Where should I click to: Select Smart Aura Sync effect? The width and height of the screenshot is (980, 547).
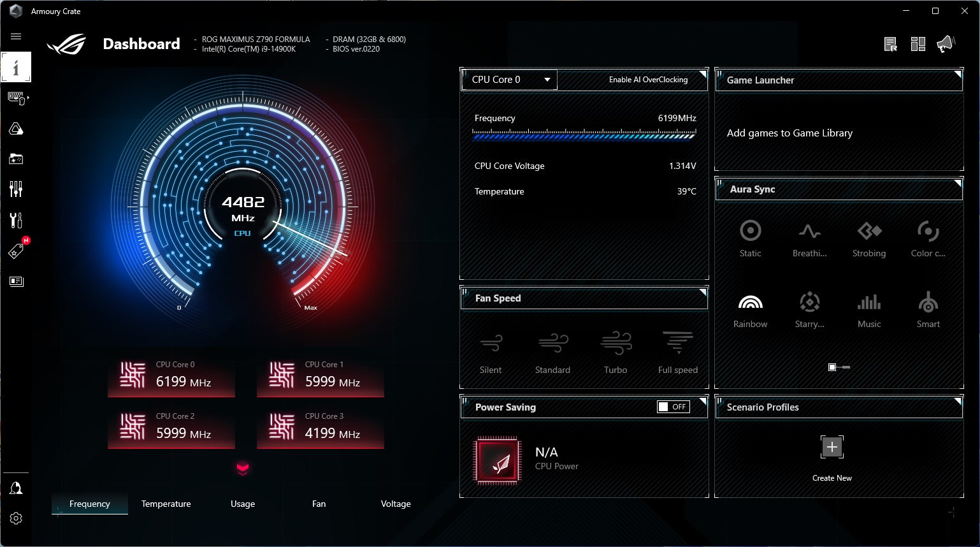pyautogui.click(x=928, y=310)
